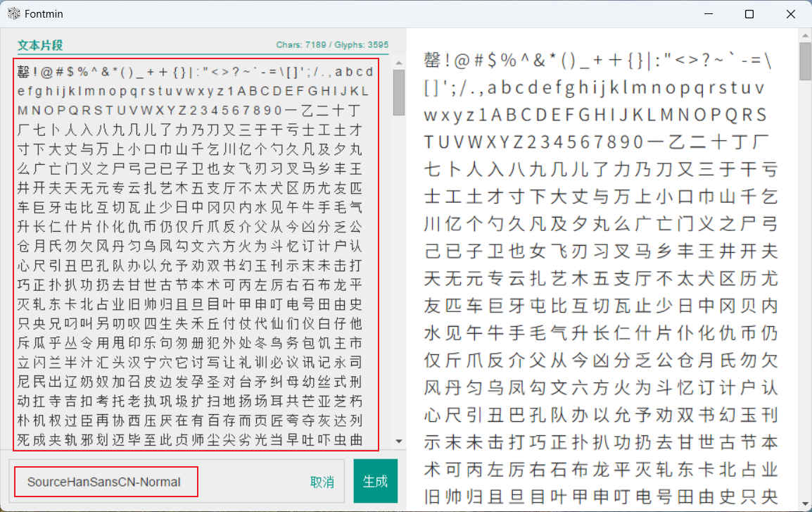Image resolution: width=812 pixels, height=512 pixels.
Task: Focus the SourceHanSansCN-Normal font name field
Action: [x=106, y=482]
